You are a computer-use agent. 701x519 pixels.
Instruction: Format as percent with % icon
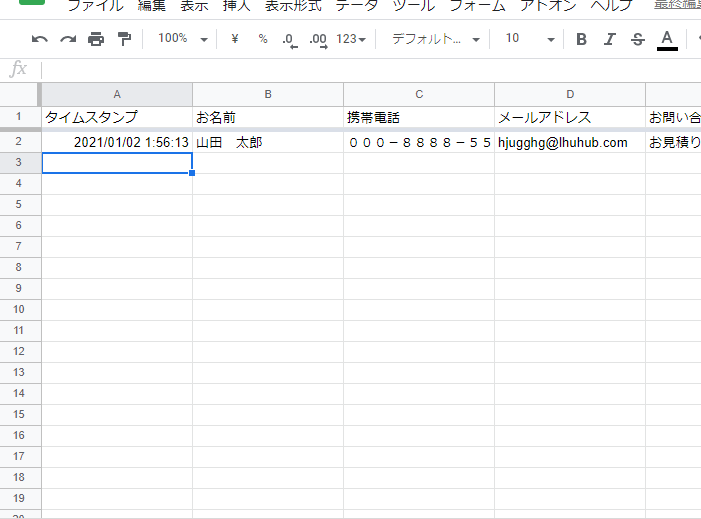point(263,39)
